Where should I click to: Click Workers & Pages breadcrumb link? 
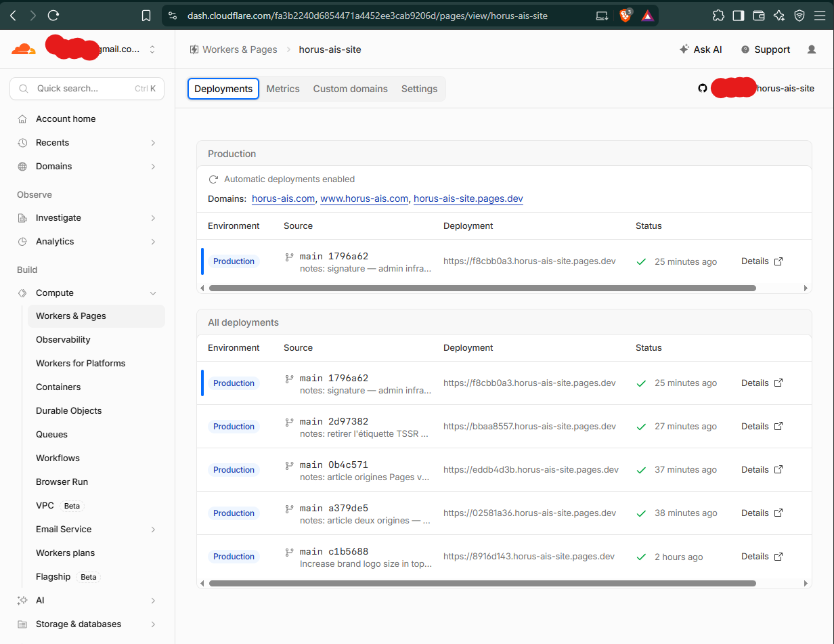click(x=234, y=49)
